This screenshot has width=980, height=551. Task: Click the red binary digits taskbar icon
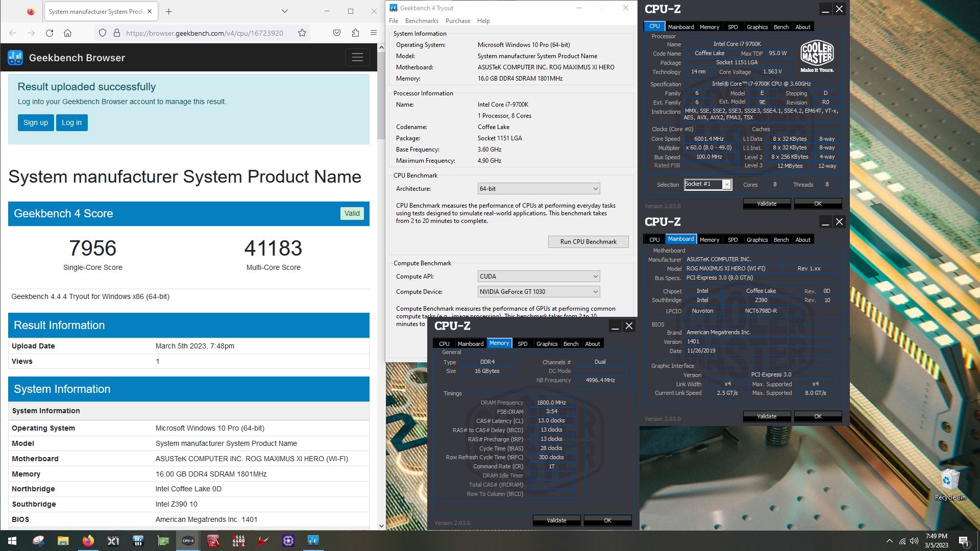pos(238,541)
